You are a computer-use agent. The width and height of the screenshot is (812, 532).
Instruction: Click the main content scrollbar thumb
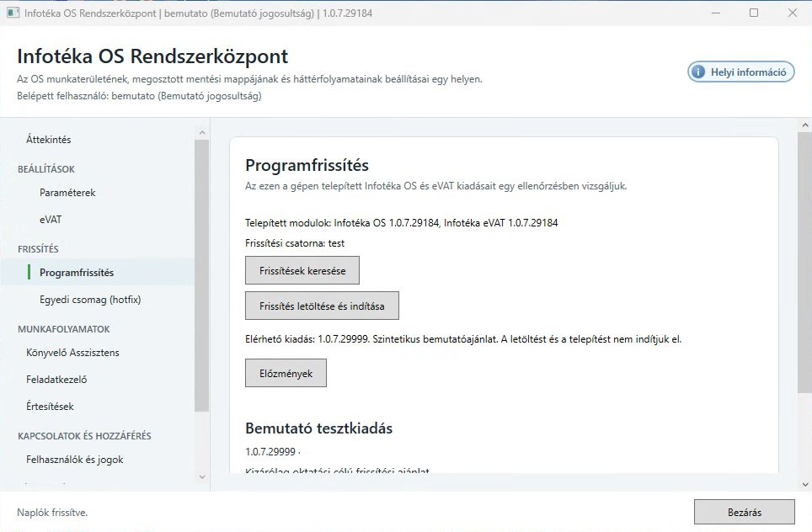click(804, 263)
